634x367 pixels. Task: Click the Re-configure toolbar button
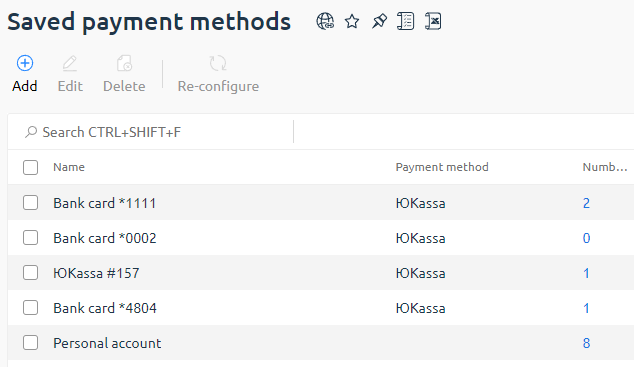(x=218, y=74)
